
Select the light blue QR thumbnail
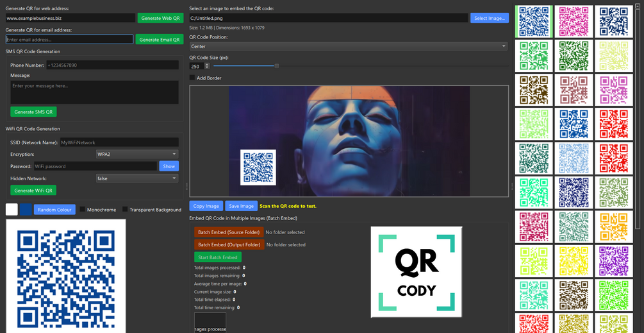574,158
